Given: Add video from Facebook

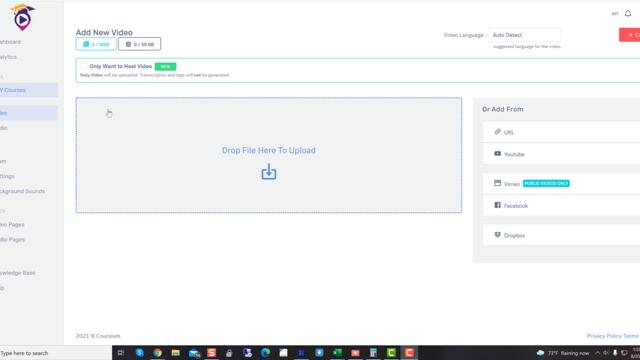Looking at the screenshot, I should click(561, 206).
